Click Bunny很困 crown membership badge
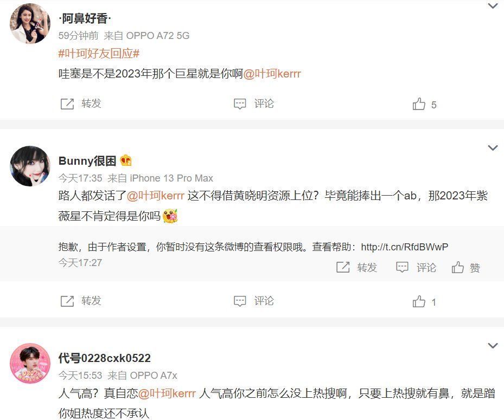Image resolution: width=504 pixels, height=420 pixels. click(126, 160)
